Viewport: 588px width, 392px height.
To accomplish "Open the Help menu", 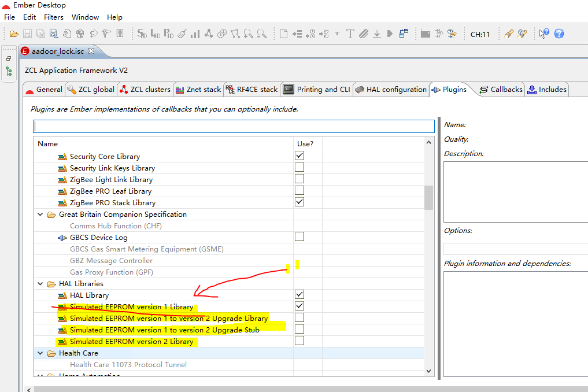I will click(114, 17).
